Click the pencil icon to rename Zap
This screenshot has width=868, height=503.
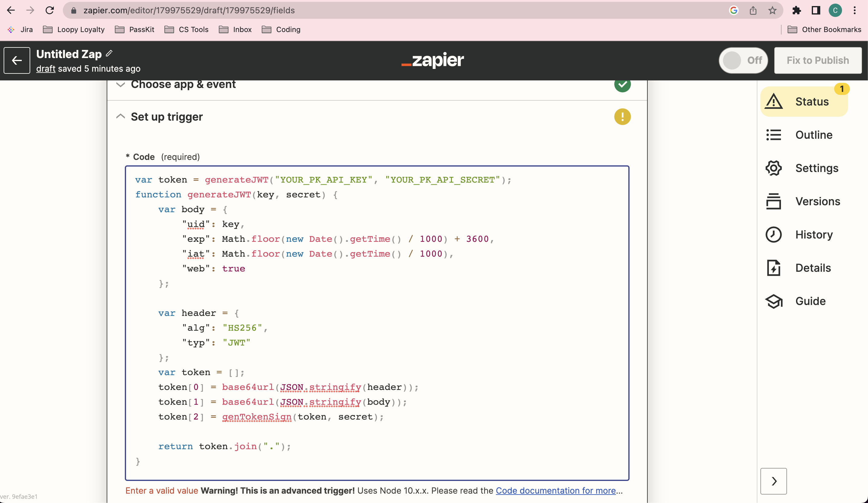tap(109, 54)
